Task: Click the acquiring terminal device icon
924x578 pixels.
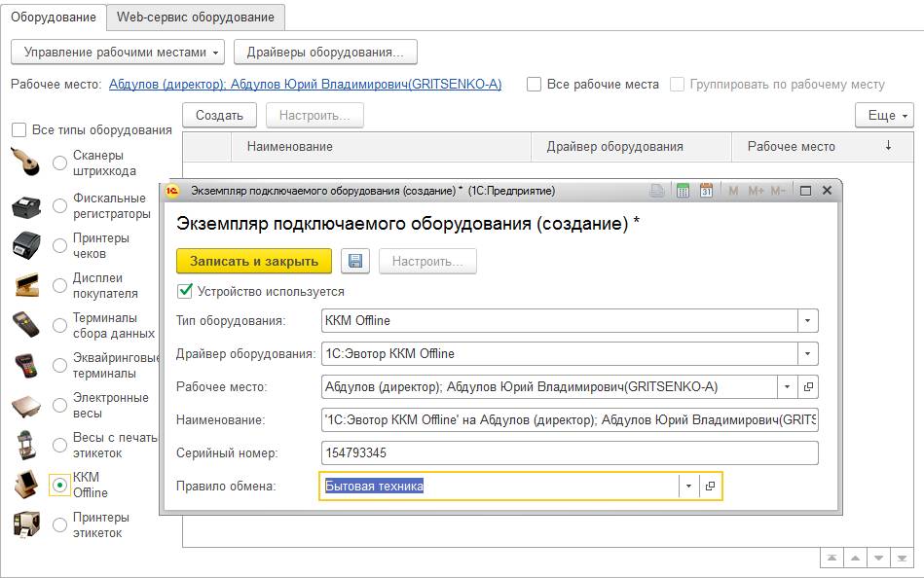Action: click(x=26, y=365)
